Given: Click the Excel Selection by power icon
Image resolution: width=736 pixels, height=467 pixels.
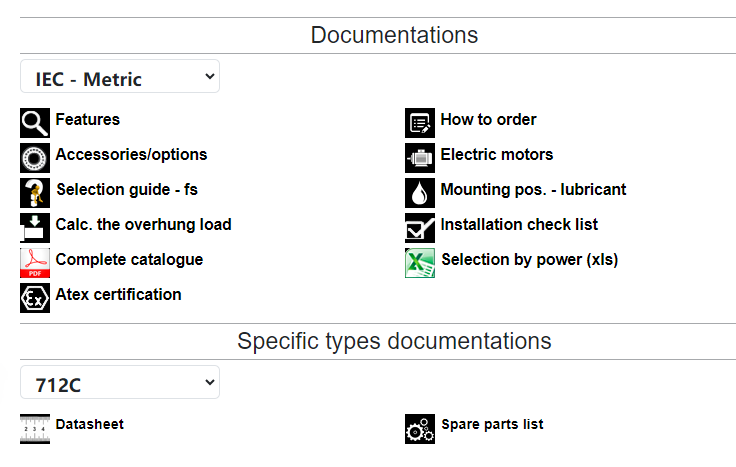Looking at the screenshot, I should pyautogui.click(x=420, y=263).
